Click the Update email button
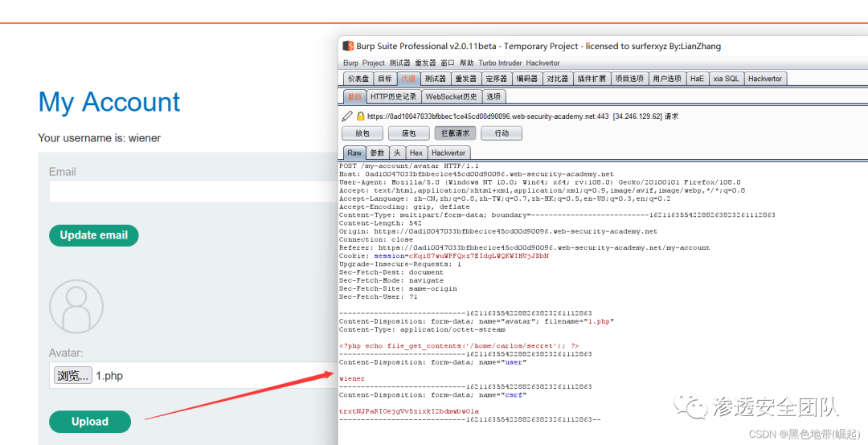The height and width of the screenshot is (445, 868). coord(93,235)
